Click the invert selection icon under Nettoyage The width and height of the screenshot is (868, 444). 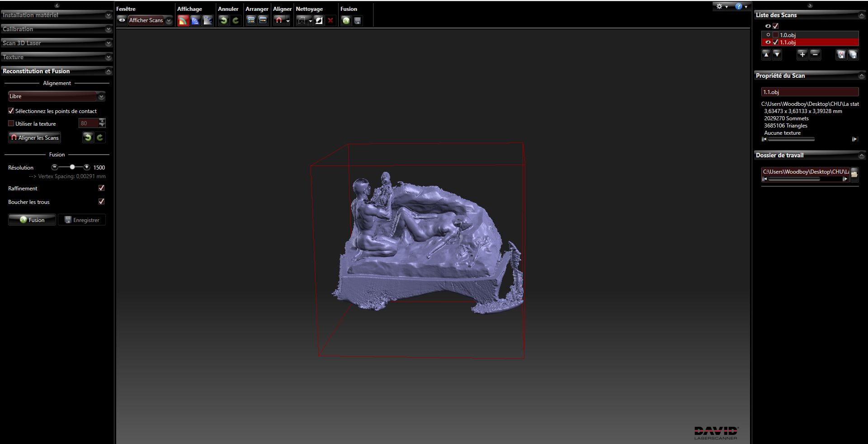pyautogui.click(x=319, y=20)
